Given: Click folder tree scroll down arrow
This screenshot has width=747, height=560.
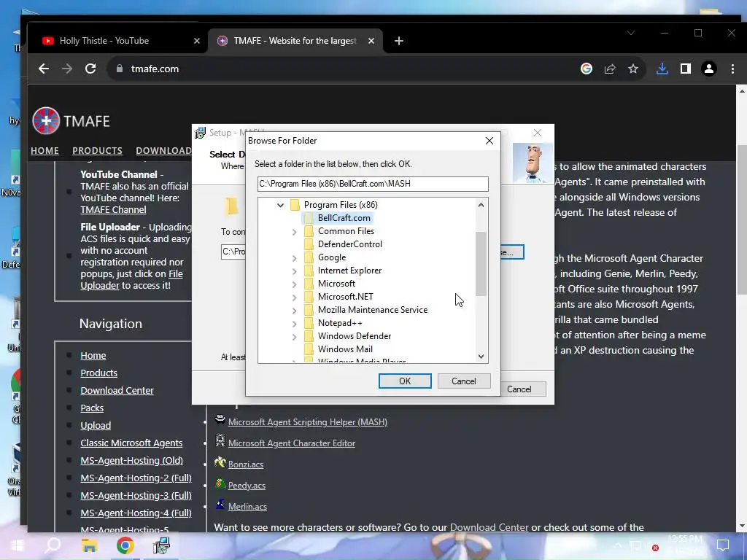Looking at the screenshot, I should pyautogui.click(x=481, y=356).
